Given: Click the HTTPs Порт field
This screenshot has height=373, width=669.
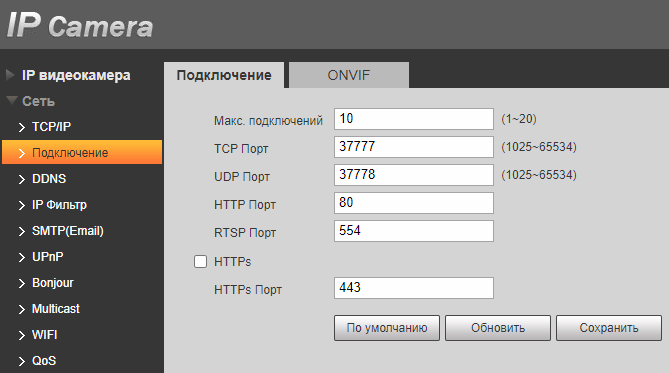Looking at the screenshot, I should click(x=414, y=288).
